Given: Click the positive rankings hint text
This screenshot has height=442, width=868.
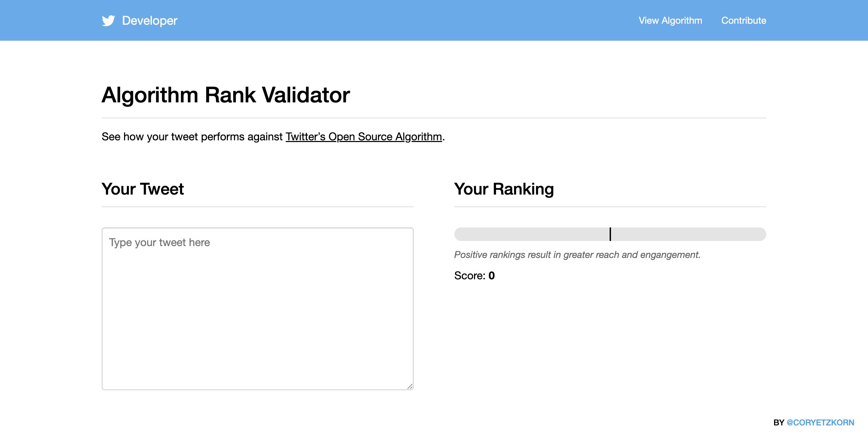Looking at the screenshot, I should pos(577,255).
